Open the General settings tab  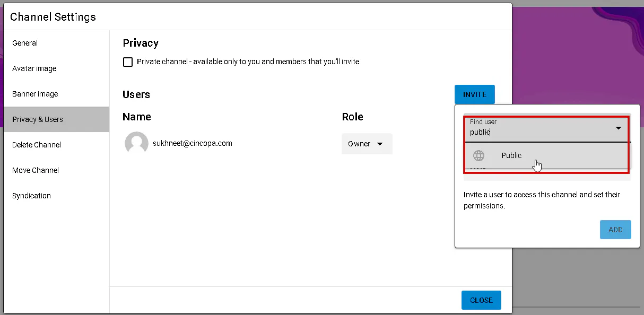[x=56, y=43]
